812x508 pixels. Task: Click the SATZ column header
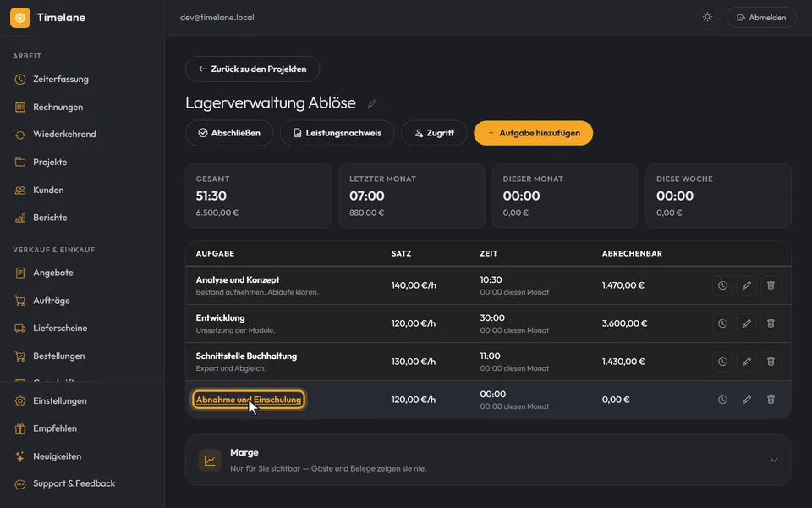[x=401, y=253]
